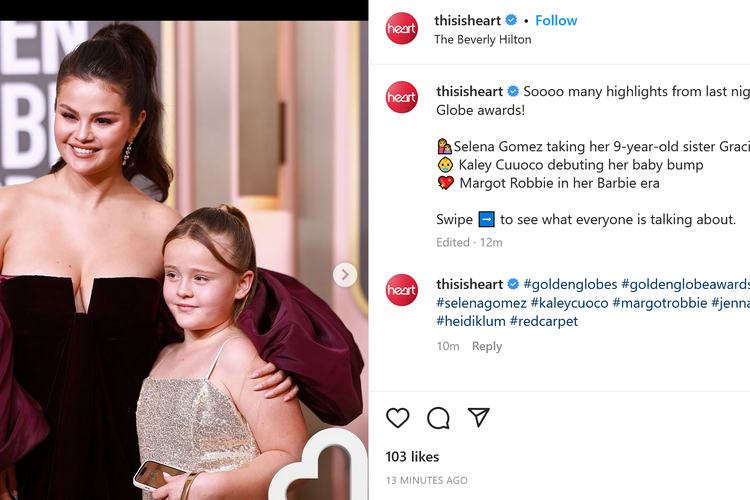The width and height of the screenshot is (750, 500).
Task: Open the #margotrobbie hashtag
Action: coord(660,303)
